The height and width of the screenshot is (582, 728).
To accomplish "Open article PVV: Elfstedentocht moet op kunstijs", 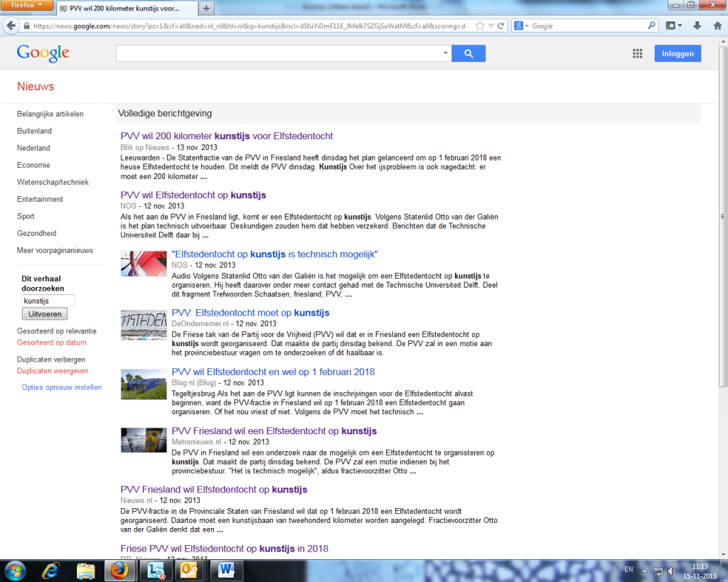I will point(250,313).
